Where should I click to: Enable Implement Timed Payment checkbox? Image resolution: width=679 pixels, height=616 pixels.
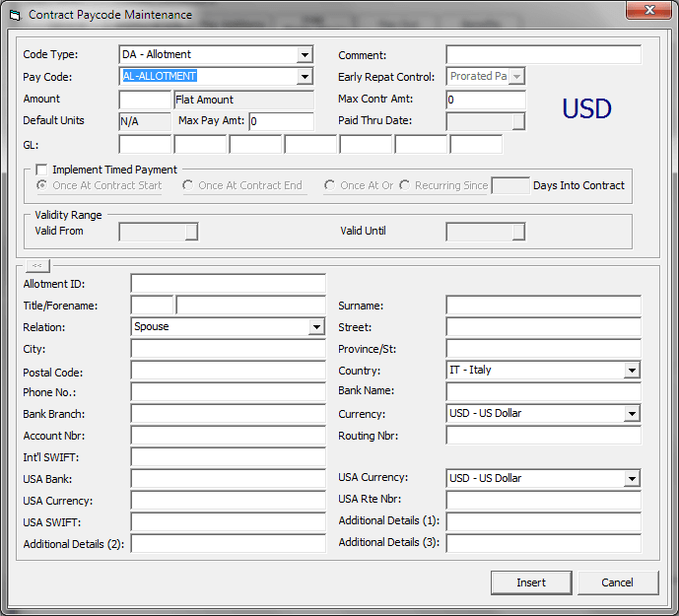[41, 170]
